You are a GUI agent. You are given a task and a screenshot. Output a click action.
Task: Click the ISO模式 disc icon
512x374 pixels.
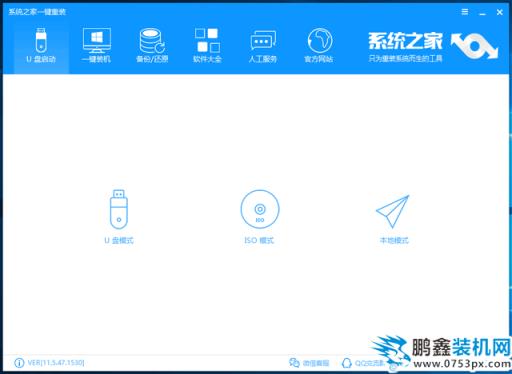pos(260,209)
